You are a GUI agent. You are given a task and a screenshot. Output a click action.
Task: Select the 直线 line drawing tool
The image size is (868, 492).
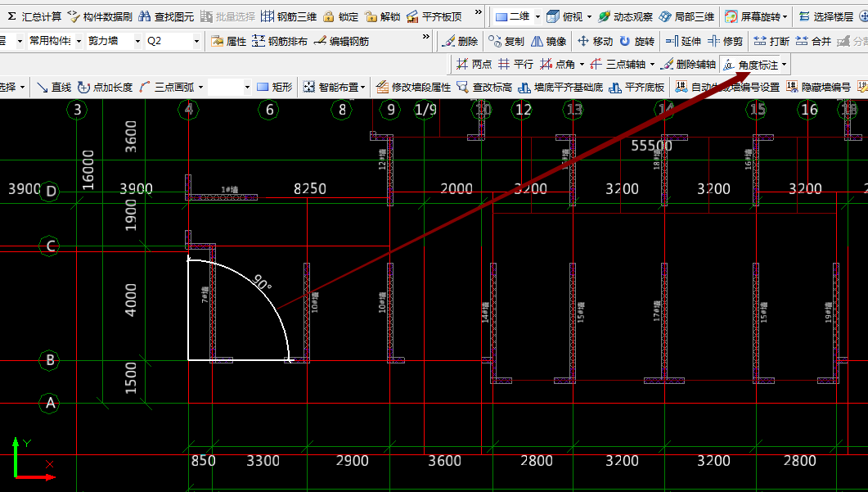point(54,87)
